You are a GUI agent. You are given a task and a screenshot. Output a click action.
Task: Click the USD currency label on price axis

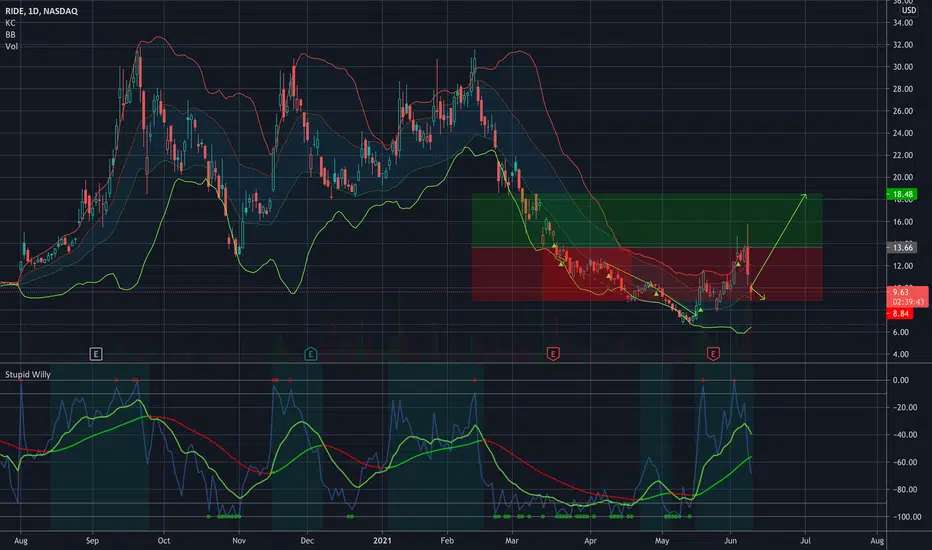coord(908,11)
